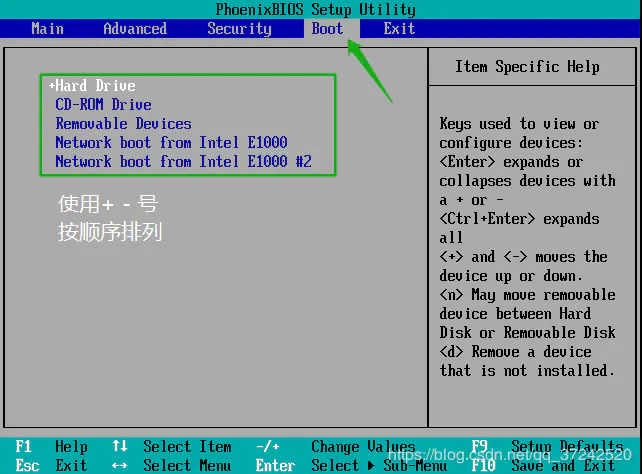The height and width of the screenshot is (474, 642).
Task: Click help text 'Keys used to view or'
Action: pyautogui.click(x=519, y=124)
